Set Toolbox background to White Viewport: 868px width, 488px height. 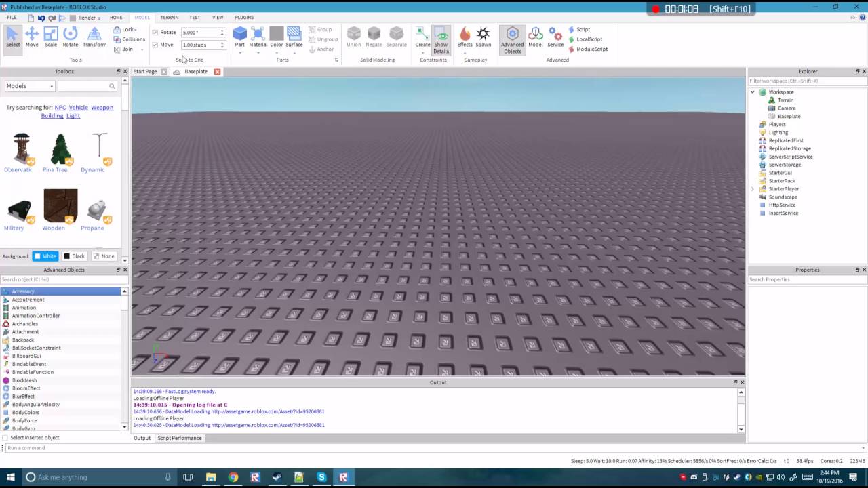point(45,256)
